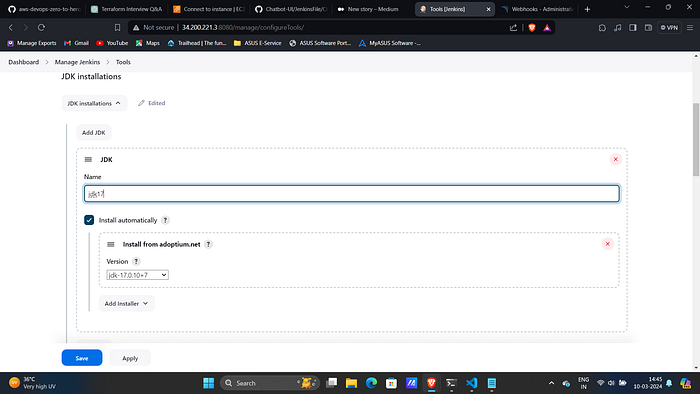Screen dimensions: 700x394
Task: Switch to Terraform Interview Q&A tab
Action: click(x=126, y=9)
